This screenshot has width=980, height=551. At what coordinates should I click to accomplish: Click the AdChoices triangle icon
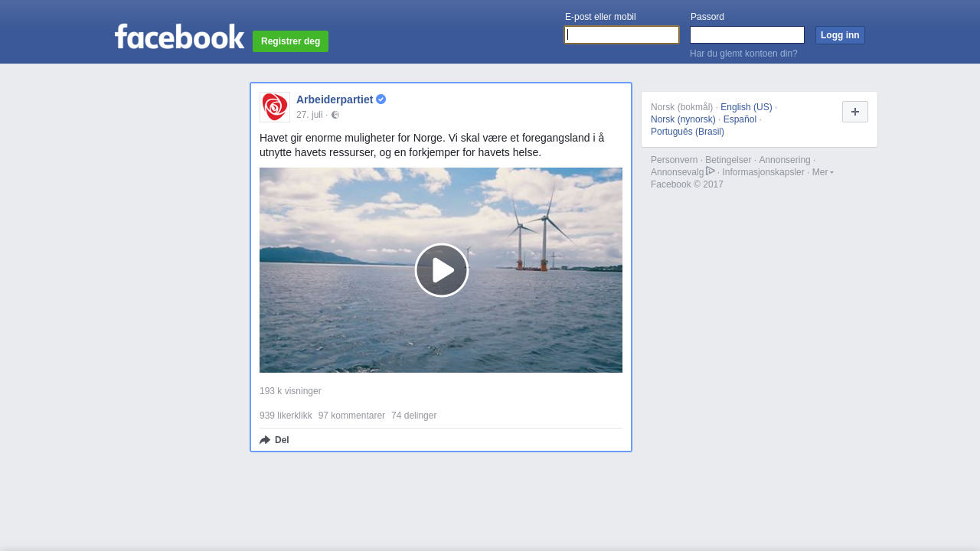tap(710, 171)
